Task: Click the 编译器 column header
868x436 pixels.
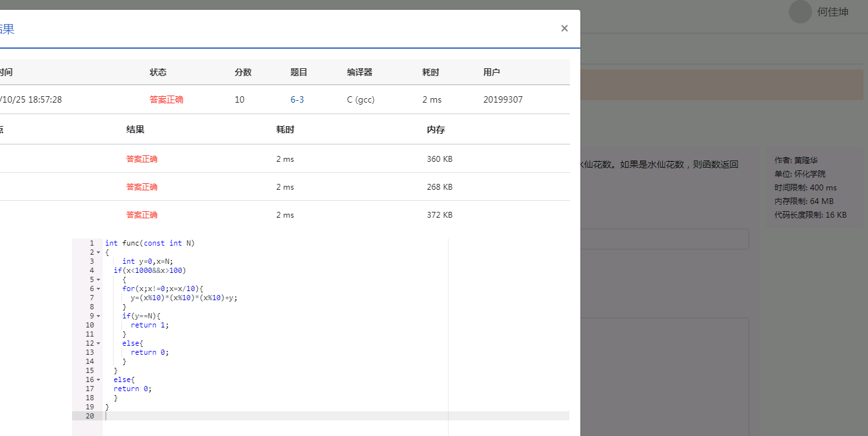Action: point(360,72)
